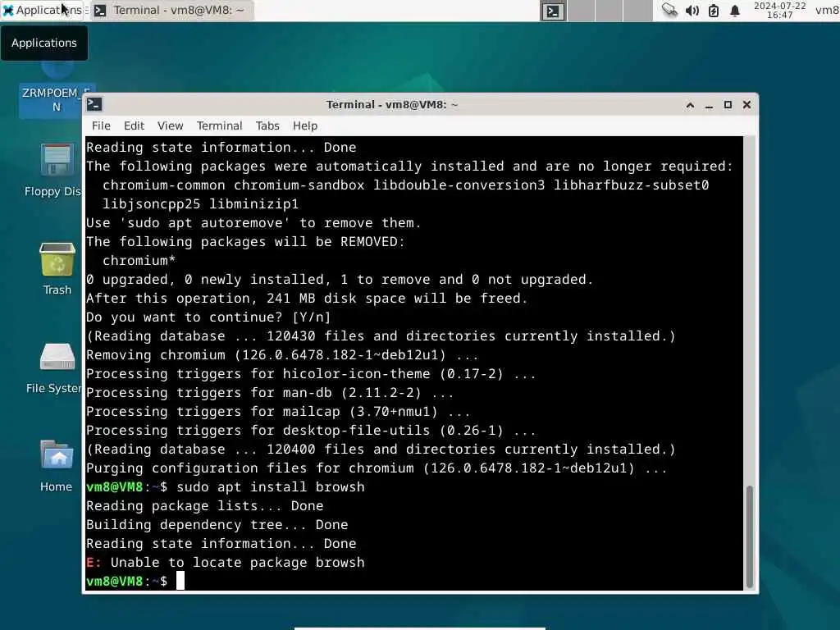Click the 'Reading package lists... Done' line
This screenshot has width=840, height=630.
204,506
